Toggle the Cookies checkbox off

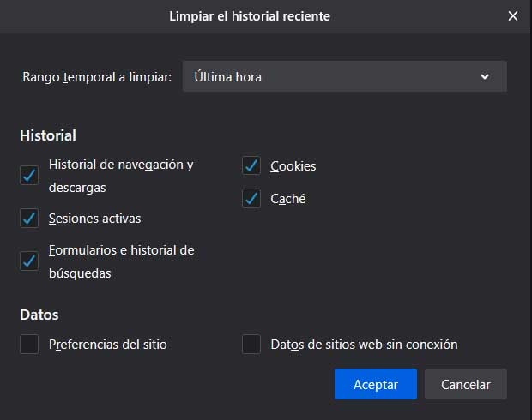(251, 165)
